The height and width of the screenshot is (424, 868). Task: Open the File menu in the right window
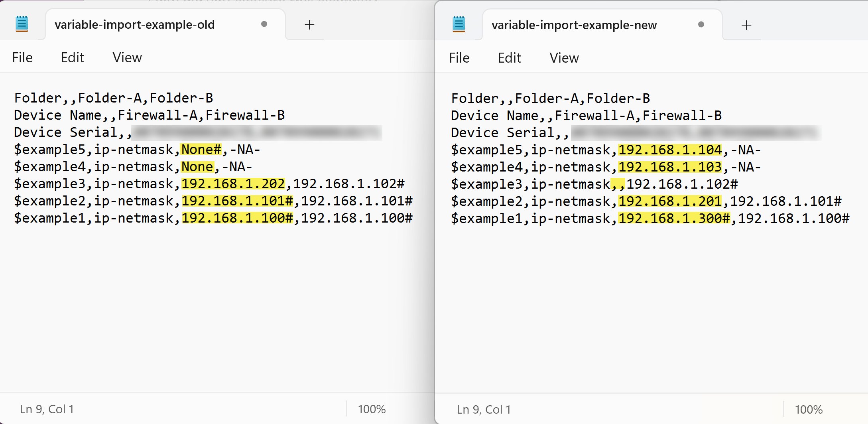459,58
